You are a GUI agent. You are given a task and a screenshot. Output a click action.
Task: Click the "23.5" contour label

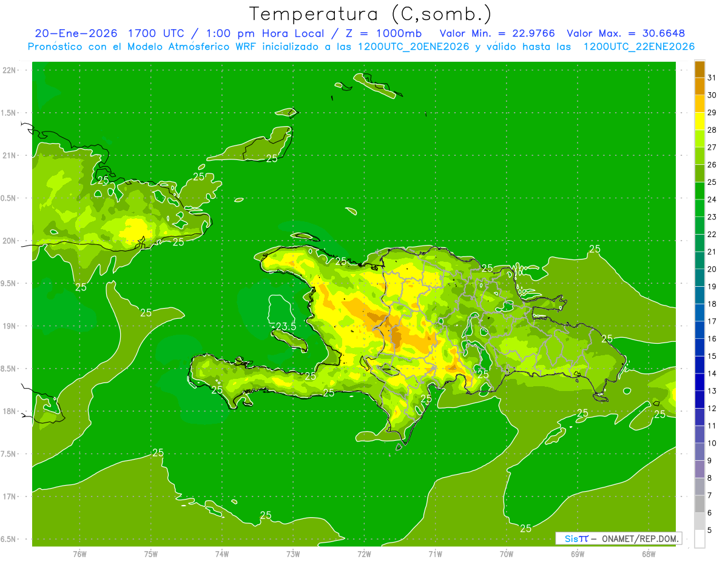[x=285, y=326]
